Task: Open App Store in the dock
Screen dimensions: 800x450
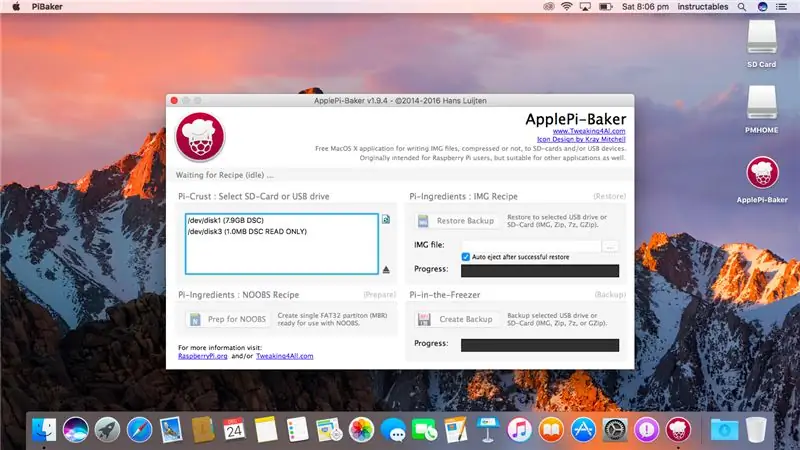Action: [x=583, y=430]
